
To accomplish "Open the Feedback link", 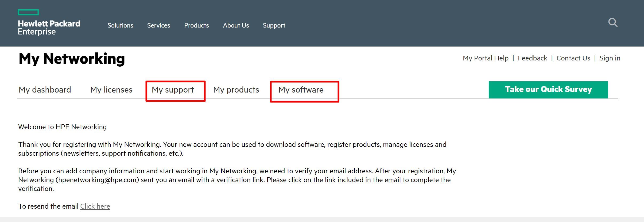I will click(532, 58).
